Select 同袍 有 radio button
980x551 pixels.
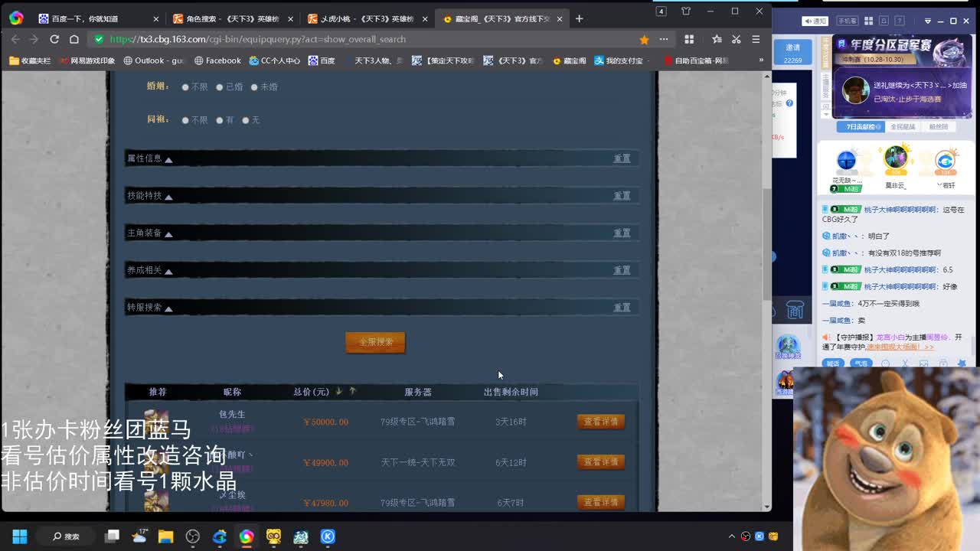pyautogui.click(x=220, y=120)
